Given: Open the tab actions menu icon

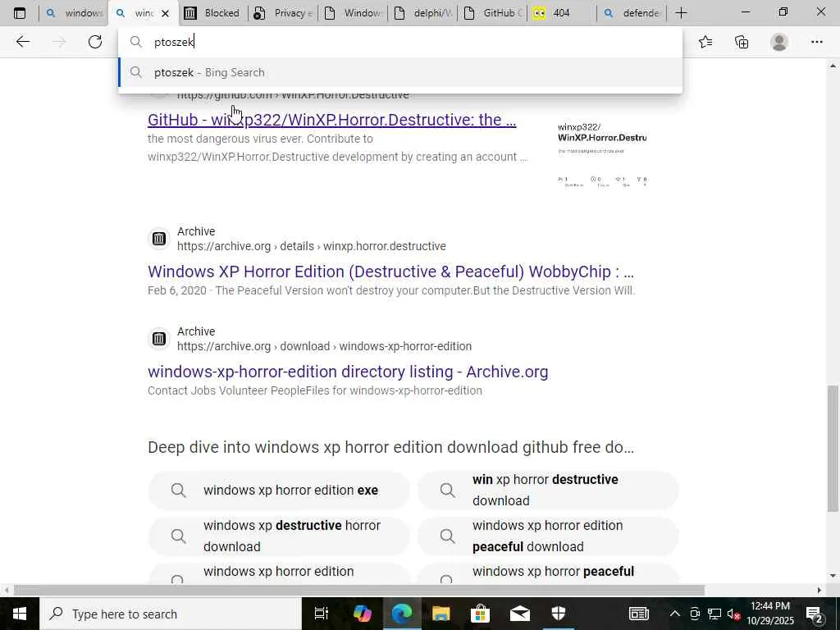Looking at the screenshot, I should click(20, 13).
